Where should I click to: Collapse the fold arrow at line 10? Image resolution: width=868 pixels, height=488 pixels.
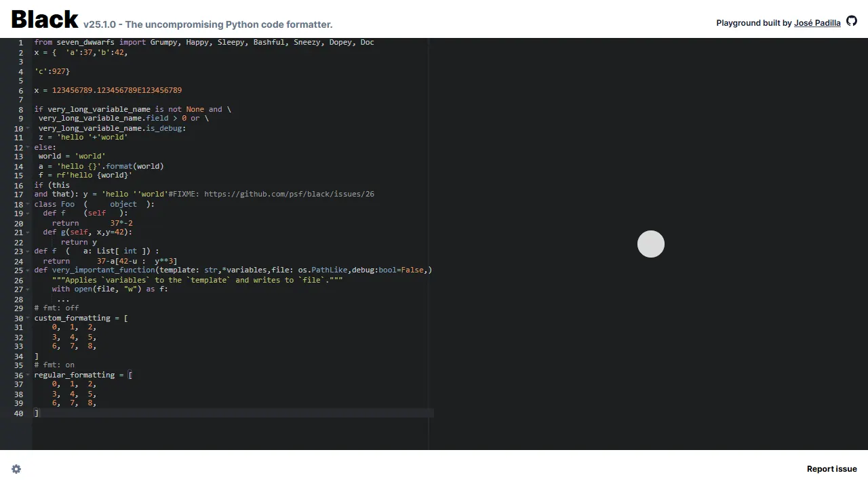(28, 128)
